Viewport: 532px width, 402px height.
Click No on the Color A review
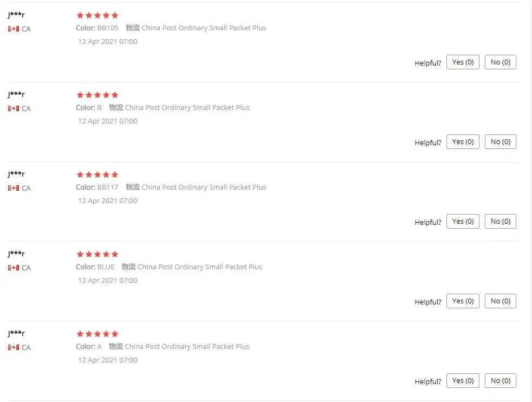click(500, 381)
